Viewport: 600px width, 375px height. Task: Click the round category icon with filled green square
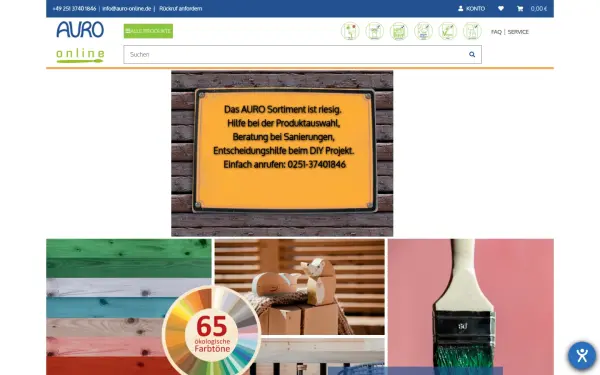click(x=399, y=31)
